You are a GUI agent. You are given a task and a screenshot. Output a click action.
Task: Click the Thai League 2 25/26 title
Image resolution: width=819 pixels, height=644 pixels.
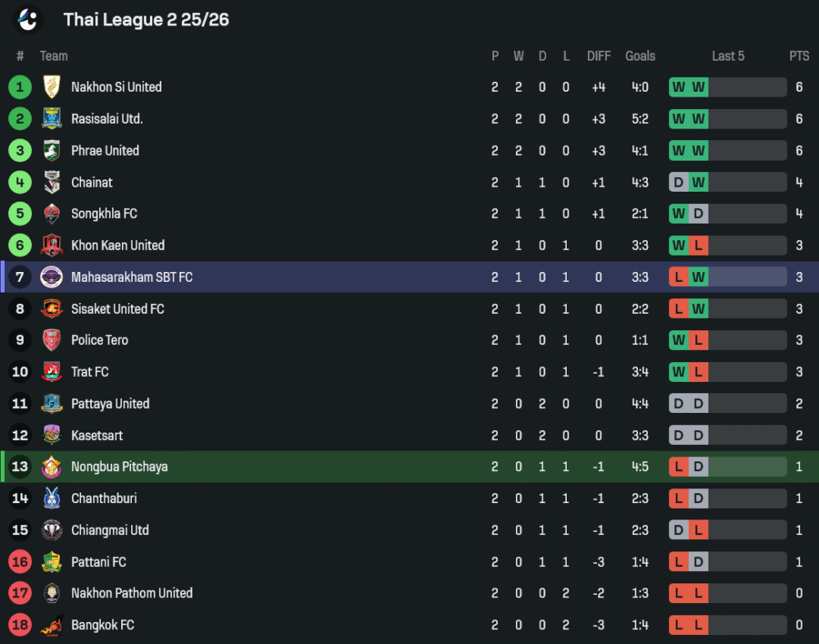click(146, 20)
